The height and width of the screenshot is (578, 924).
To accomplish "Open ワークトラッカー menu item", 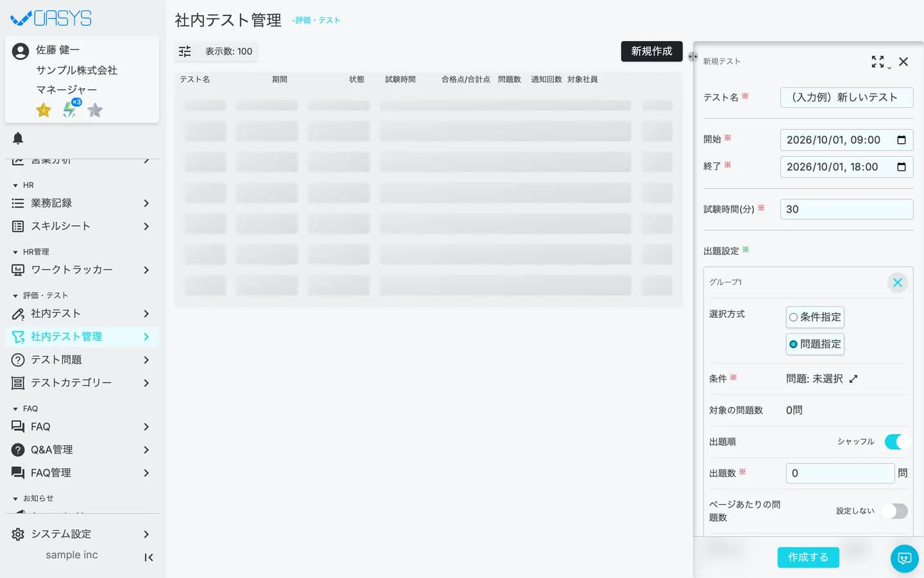I will pyautogui.click(x=82, y=270).
